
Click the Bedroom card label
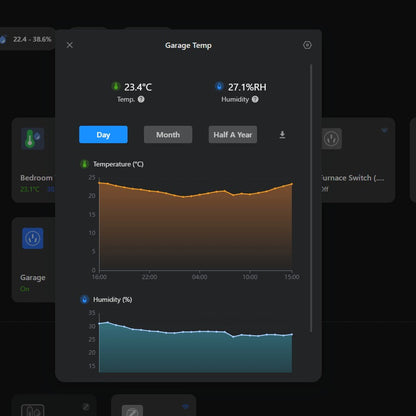pyautogui.click(x=36, y=178)
